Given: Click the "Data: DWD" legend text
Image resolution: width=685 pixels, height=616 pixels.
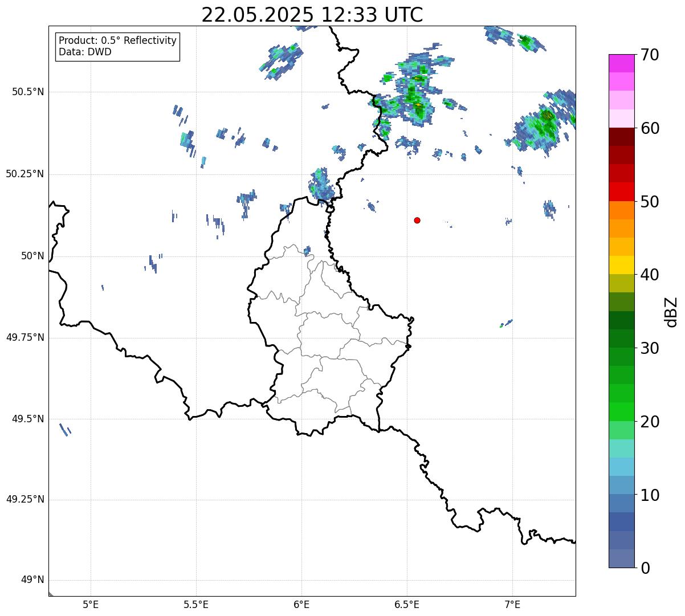Looking at the screenshot, I should point(85,52).
